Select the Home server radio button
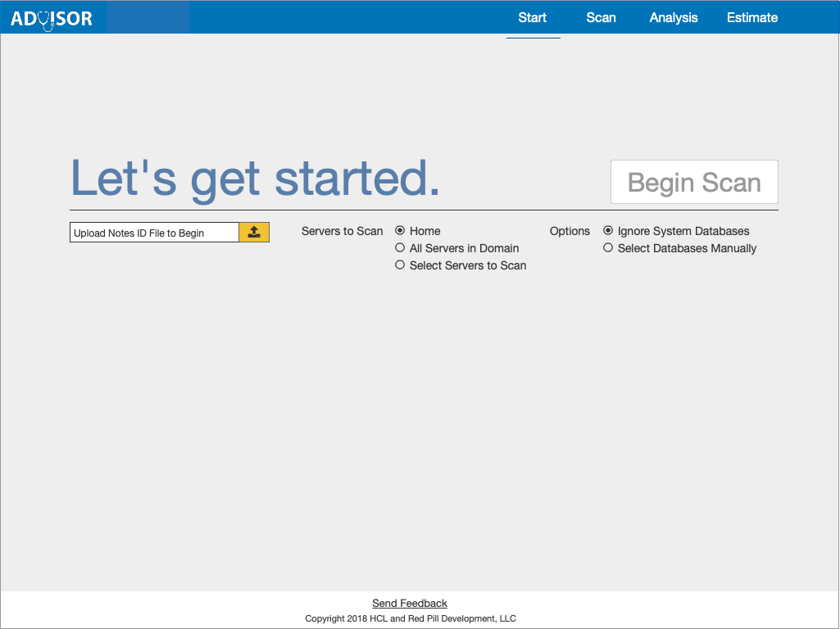Screen dimensions: 840x629 pos(400,231)
